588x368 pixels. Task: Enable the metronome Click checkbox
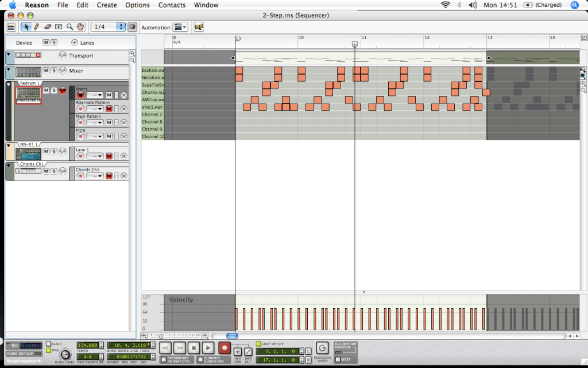49,343
